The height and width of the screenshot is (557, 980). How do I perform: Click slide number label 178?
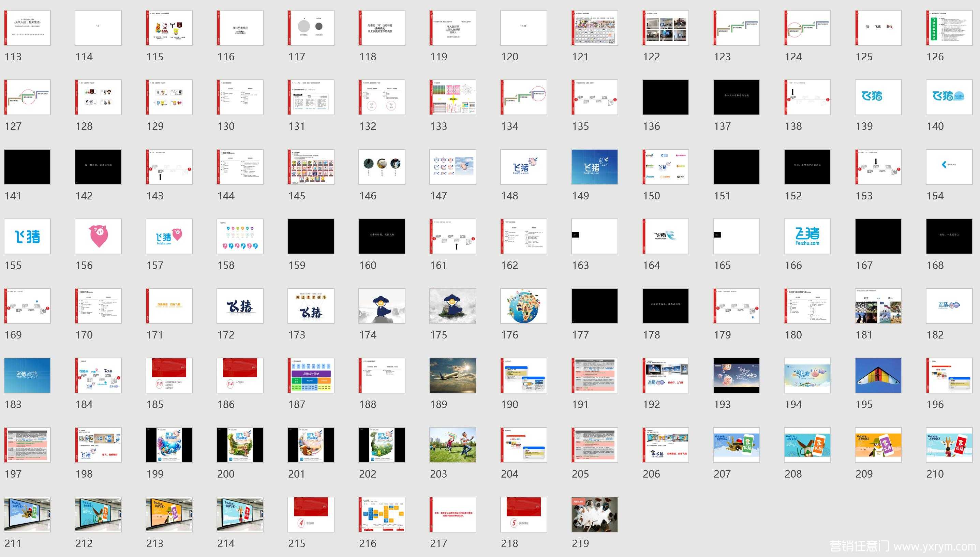651,335
